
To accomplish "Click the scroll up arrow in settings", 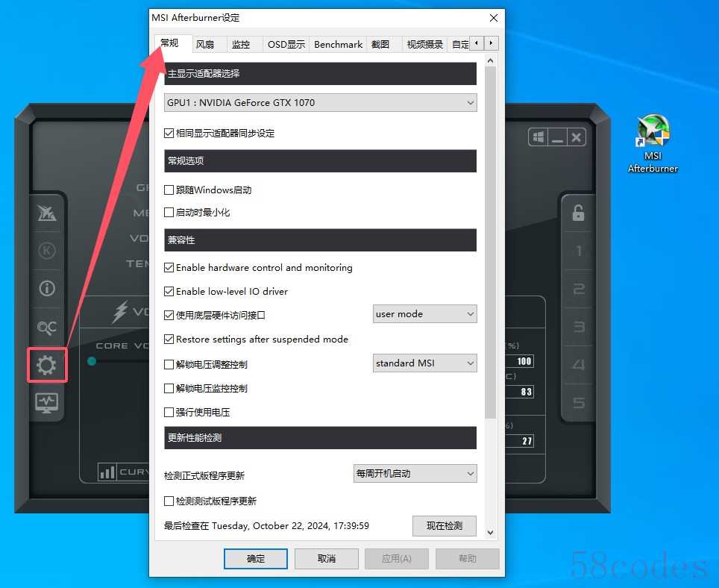I will tap(490, 60).
